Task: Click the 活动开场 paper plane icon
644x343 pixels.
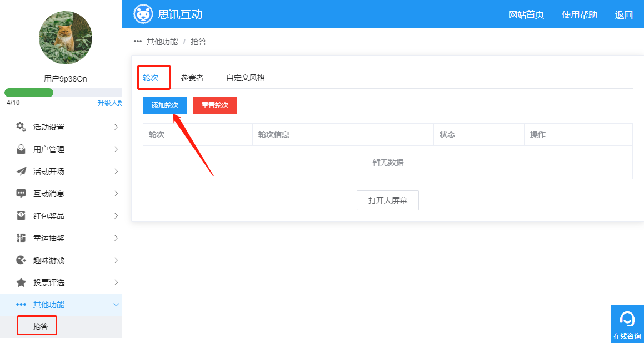Action: [x=21, y=171]
